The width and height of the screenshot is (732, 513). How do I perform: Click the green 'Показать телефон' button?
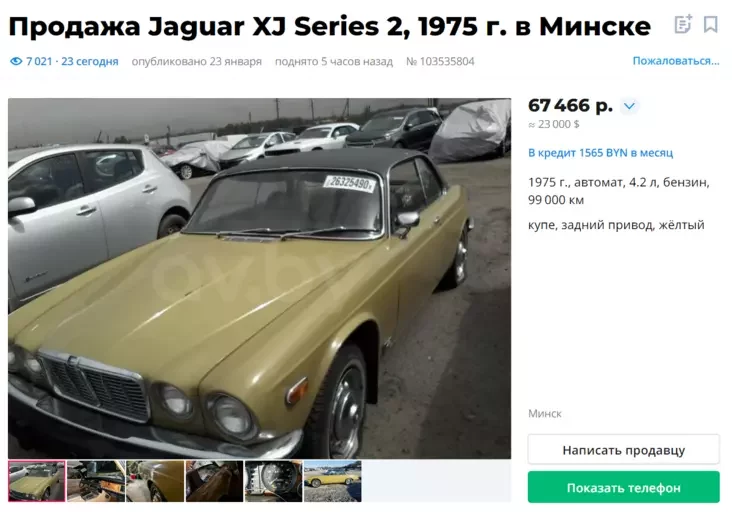(x=623, y=487)
